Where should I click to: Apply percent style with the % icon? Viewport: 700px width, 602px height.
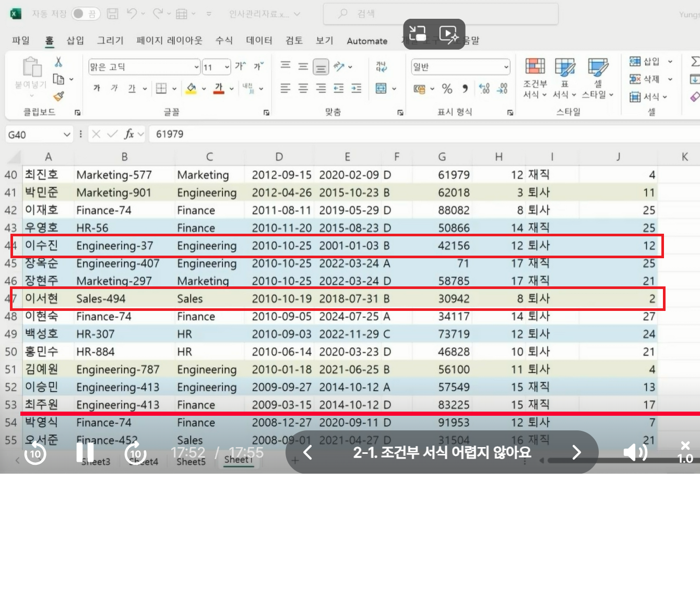click(447, 89)
